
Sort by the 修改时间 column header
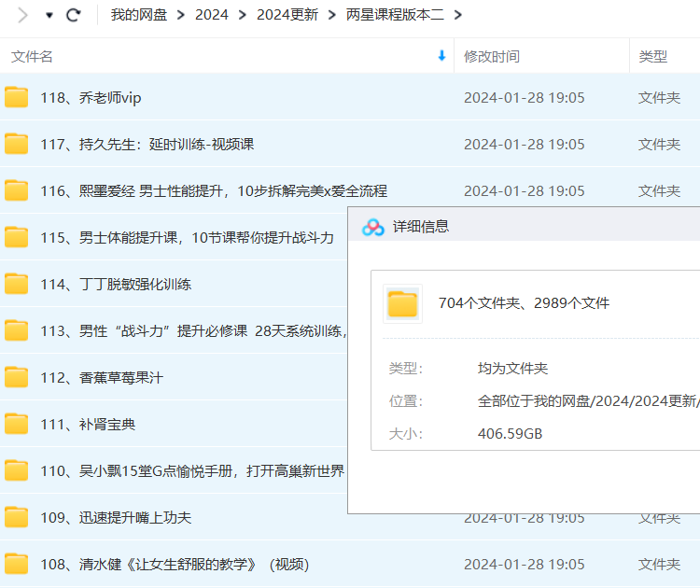click(x=492, y=56)
